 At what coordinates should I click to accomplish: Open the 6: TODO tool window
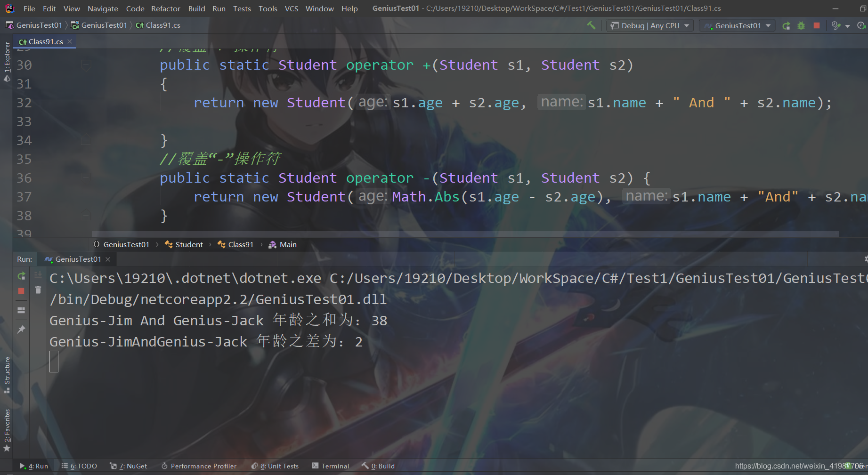pyautogui.click(x=79, y=466)
